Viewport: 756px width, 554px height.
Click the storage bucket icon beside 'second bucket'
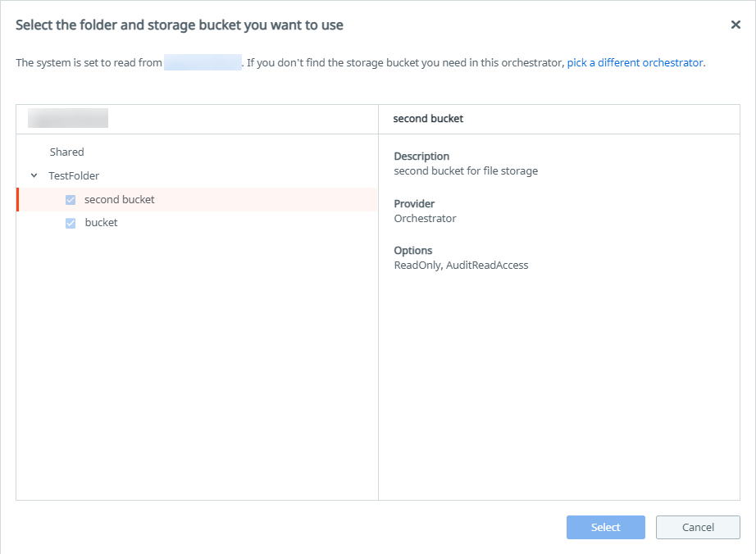(71, 199)
